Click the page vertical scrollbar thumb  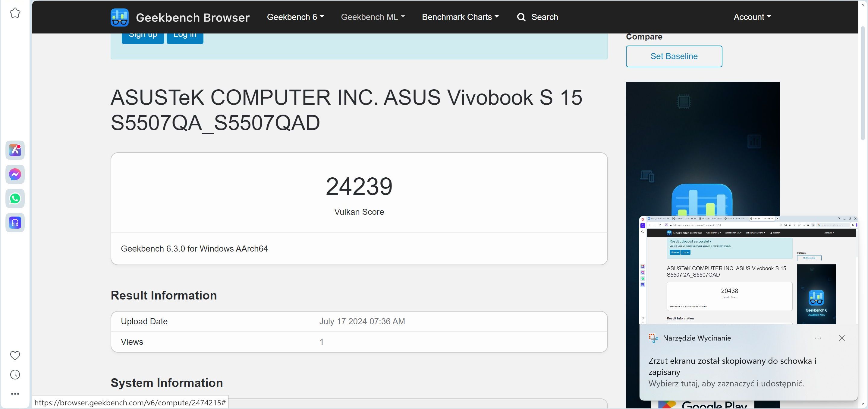[x=863, y=83]
